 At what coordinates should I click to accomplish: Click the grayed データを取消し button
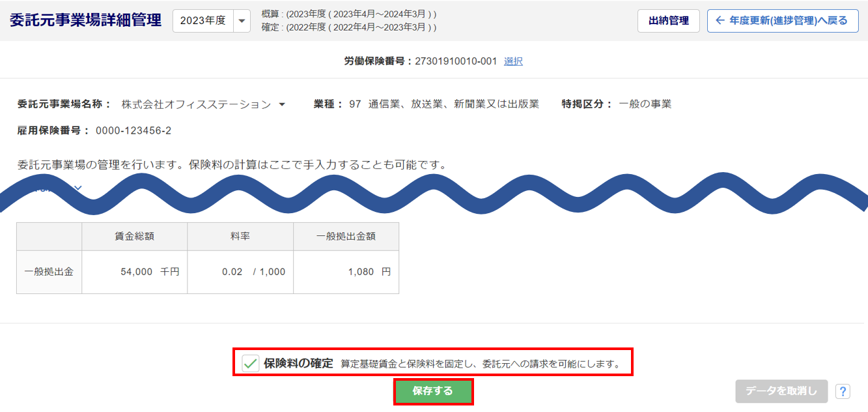click(x=781, y=391)
